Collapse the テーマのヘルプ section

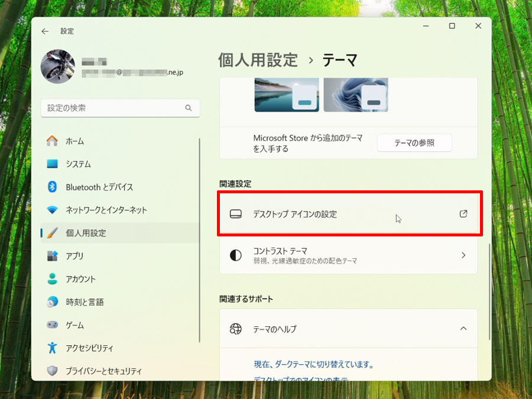pyautogui.click(x=463, y=329)
